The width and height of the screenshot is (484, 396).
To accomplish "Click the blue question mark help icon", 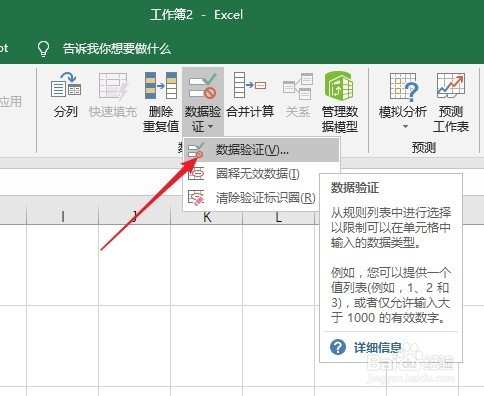I will [x=338, y=347].
